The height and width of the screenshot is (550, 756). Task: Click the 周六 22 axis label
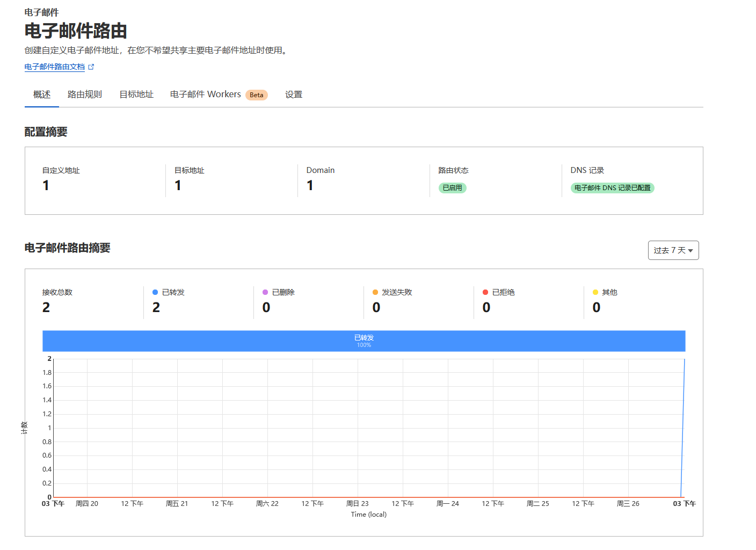(x=267, y=504)
